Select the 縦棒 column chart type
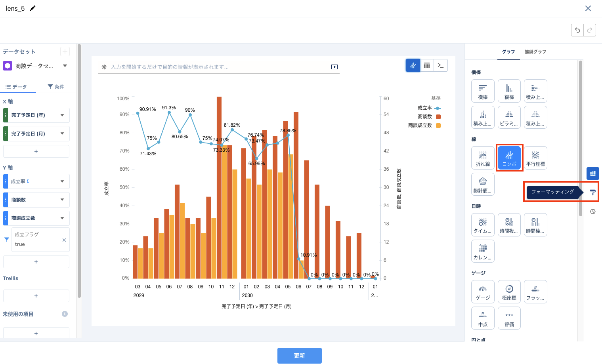The height and width of the screenshot is (364, 602). (x=509, y=91)
